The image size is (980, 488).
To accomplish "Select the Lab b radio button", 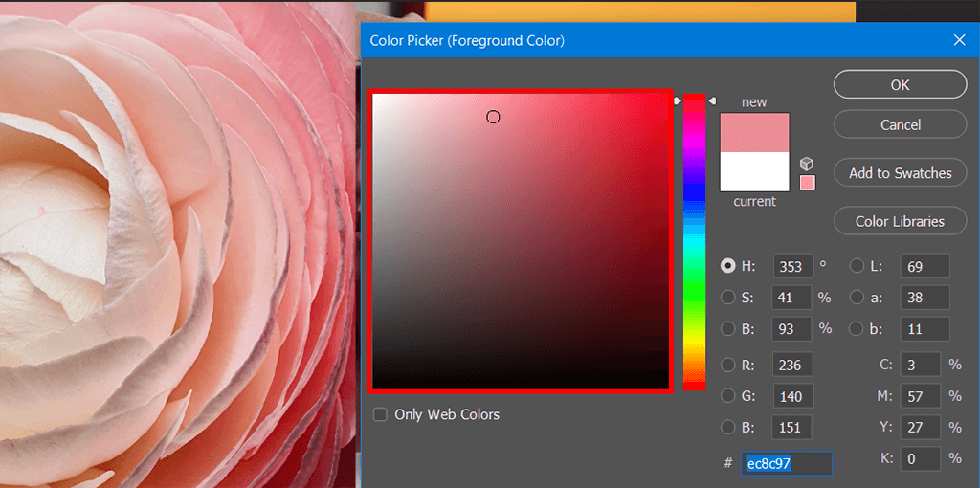I will tap(857, 328).
